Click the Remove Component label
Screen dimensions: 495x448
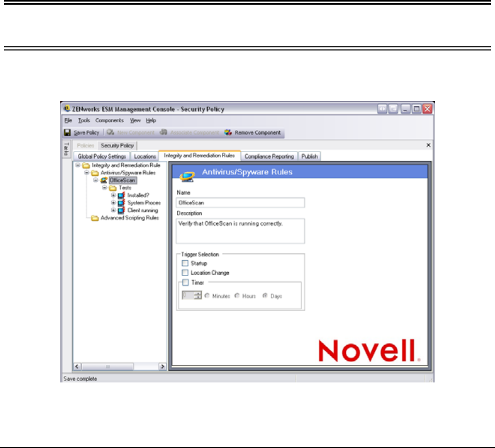pyautogui.click(x=257, y=133)
